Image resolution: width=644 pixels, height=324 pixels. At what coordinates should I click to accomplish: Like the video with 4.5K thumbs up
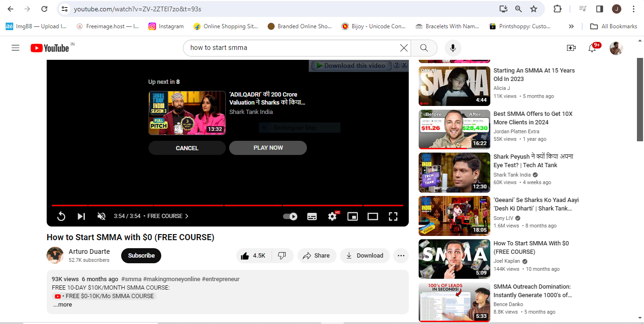click(253, 256)
